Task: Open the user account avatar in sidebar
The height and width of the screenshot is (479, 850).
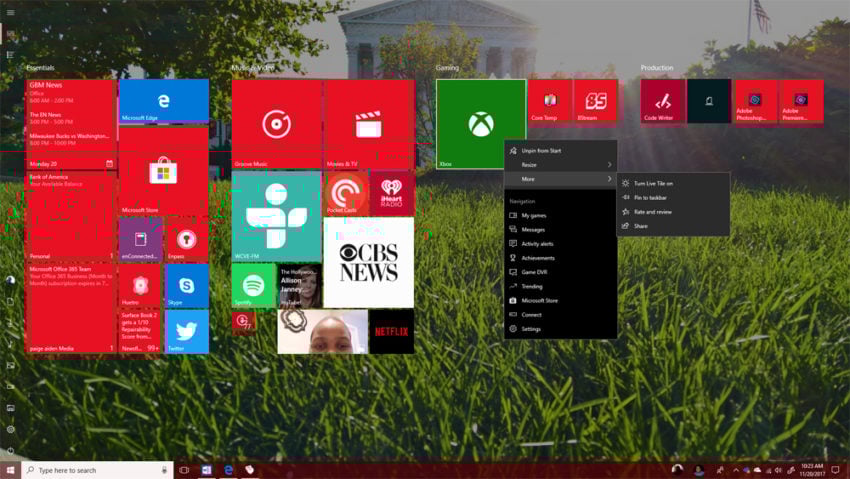Action: [x=10, y=280]
